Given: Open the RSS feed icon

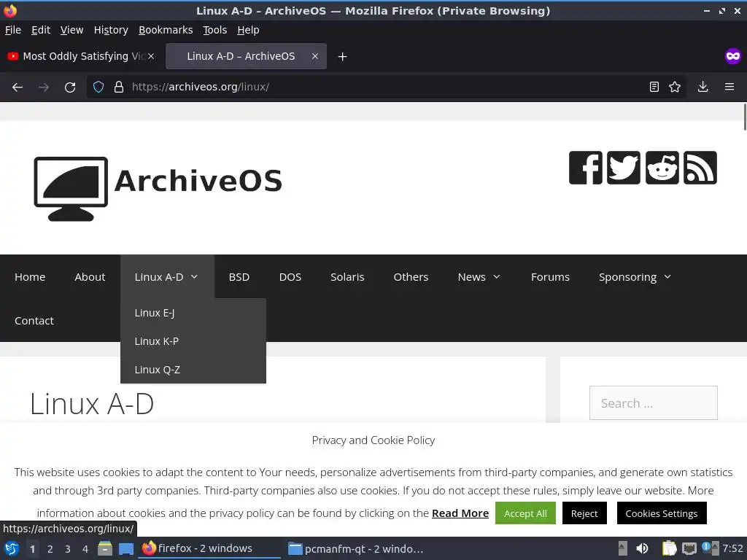Looking at the screenshot, I should tap(700, 168).
